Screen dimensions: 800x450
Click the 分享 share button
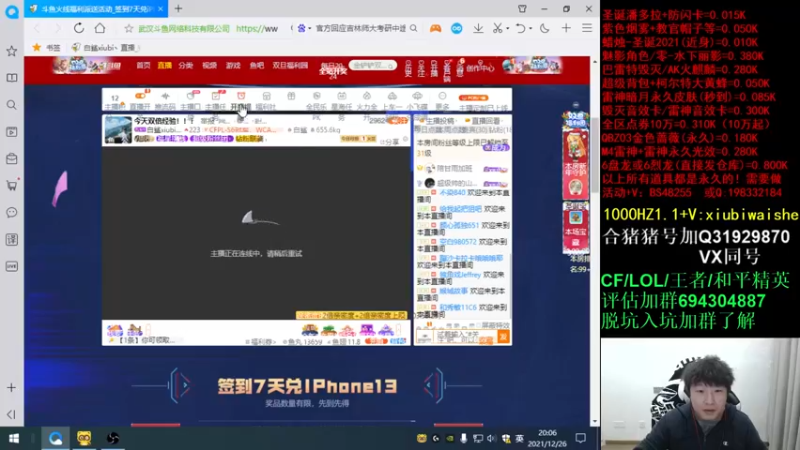(390, 142)
